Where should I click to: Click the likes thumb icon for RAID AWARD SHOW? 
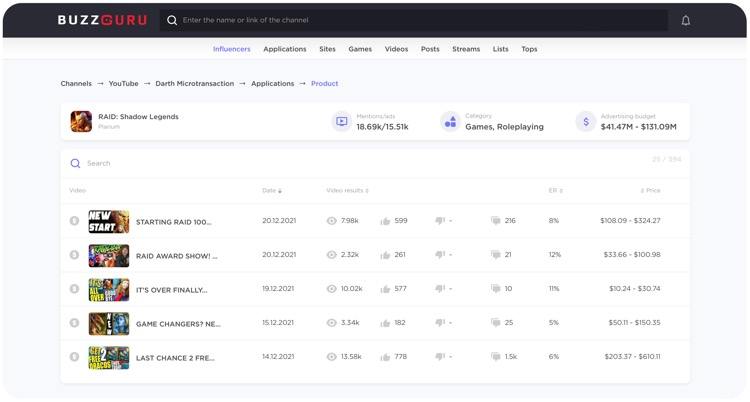point(385,255)
